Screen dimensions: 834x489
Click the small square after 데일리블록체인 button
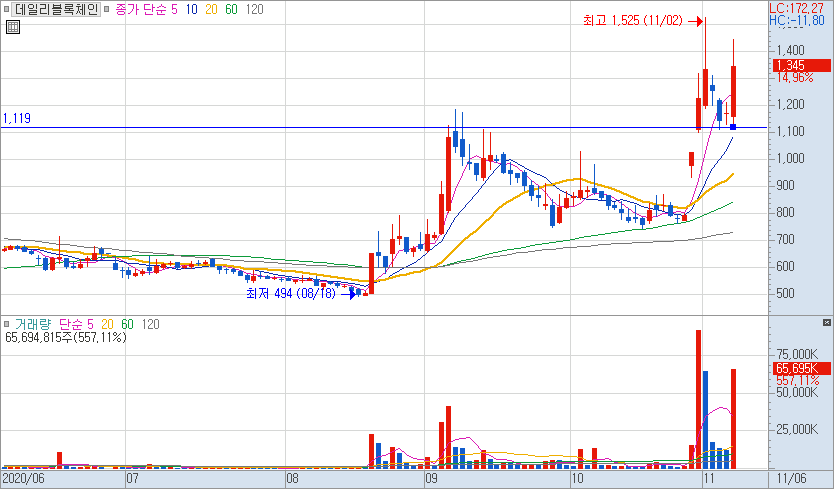106,9
